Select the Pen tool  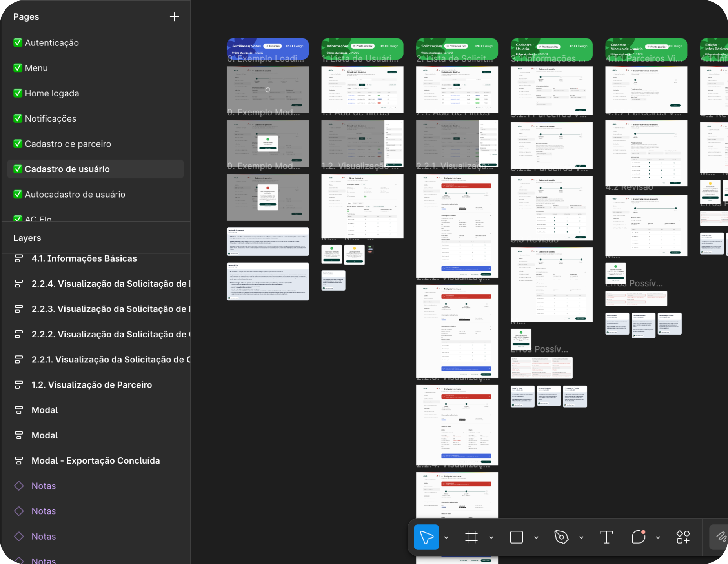click(561, 537)
